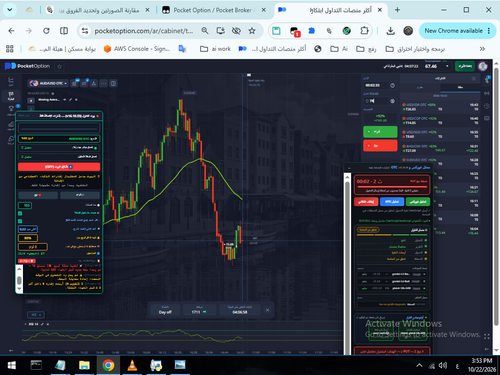Click the chart type icon beside the asset selector

[75, 83]
